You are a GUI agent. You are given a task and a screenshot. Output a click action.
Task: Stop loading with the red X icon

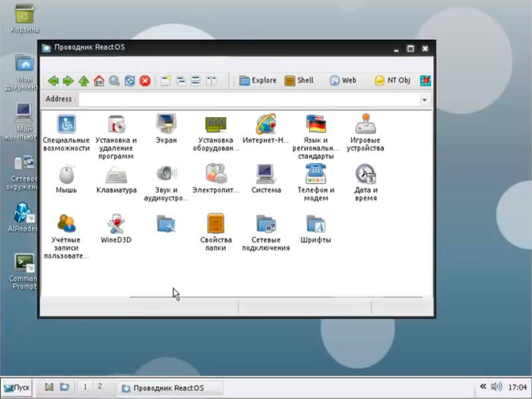pos(145,80)
